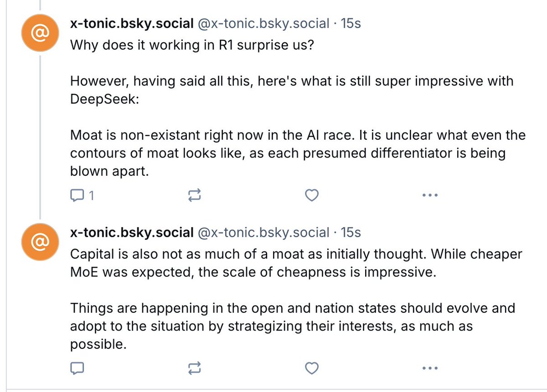Click the 15s timestamp on the first post

point(351,24)
